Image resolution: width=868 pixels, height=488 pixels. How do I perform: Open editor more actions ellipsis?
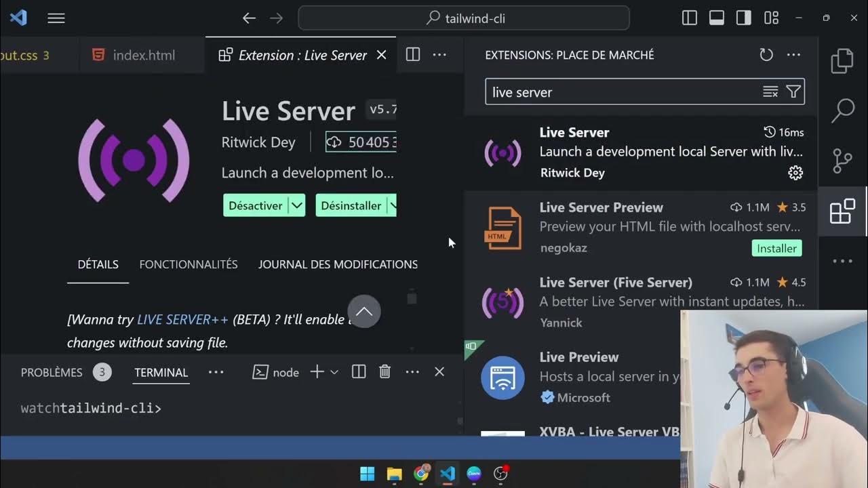439,55
